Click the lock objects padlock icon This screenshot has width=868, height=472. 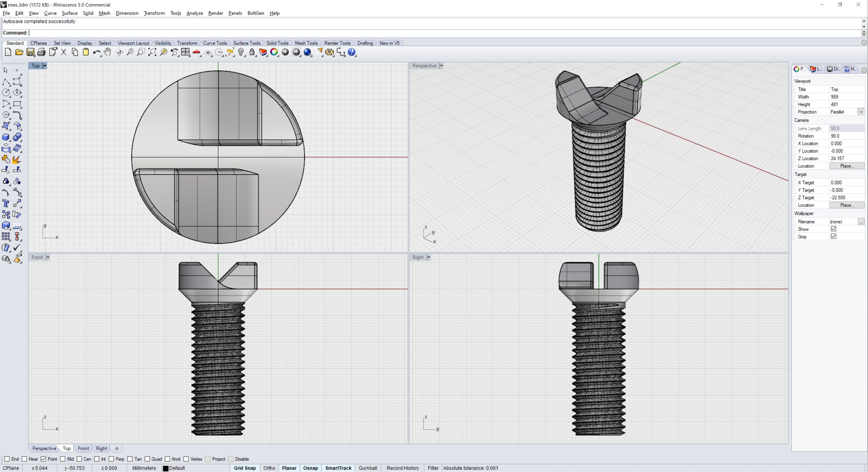[x=252, y=52]
